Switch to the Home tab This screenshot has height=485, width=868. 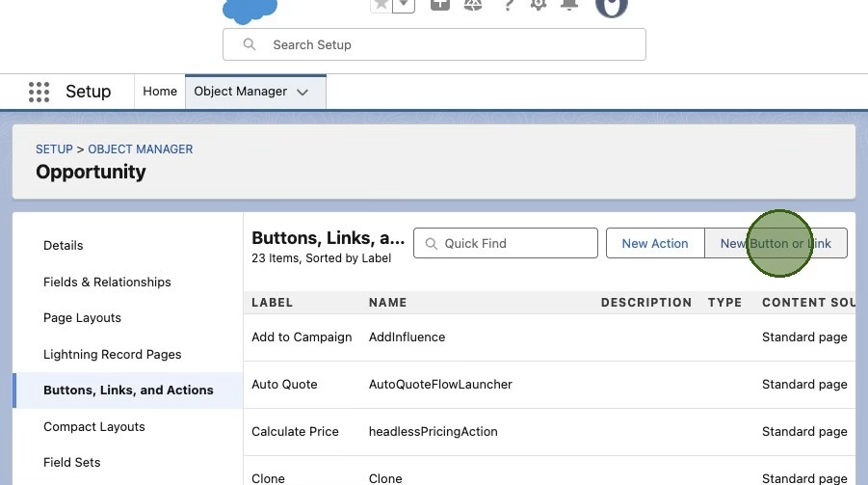click(x=160, y=92)
